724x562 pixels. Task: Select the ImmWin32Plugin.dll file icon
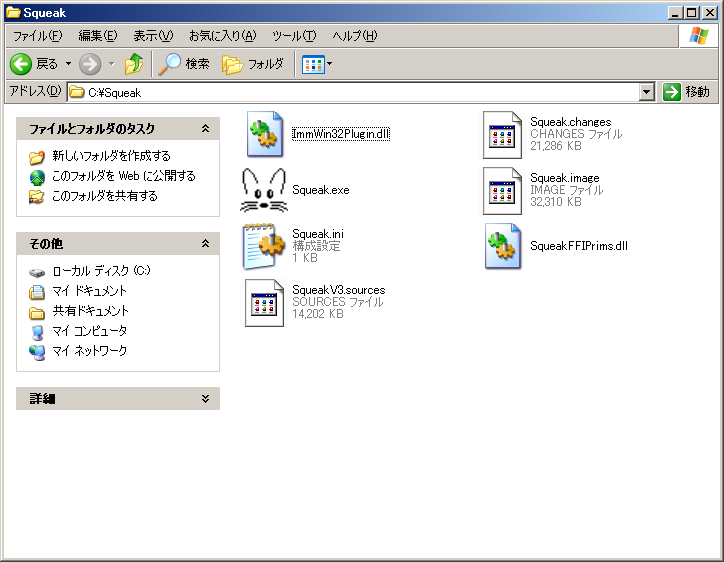[265, 135]
